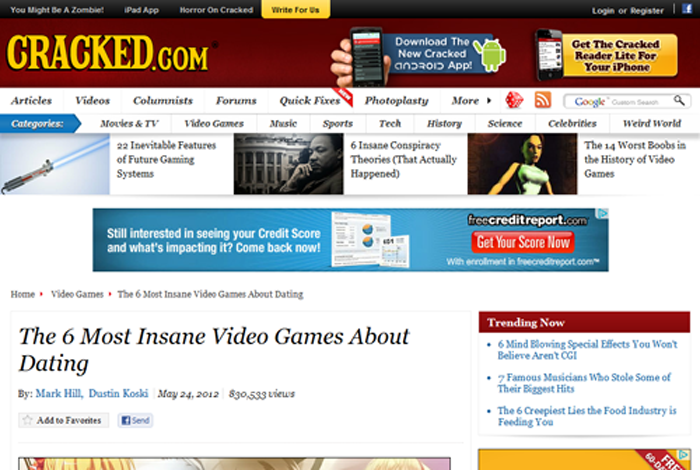Open the lightsaber article thumbnail
700x470 pixels.
coord(55,164)
